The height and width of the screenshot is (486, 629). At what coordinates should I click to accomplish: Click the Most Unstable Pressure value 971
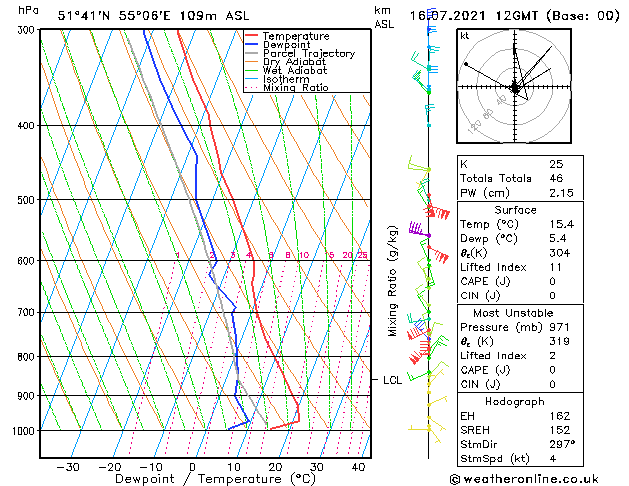click(559, 327)
